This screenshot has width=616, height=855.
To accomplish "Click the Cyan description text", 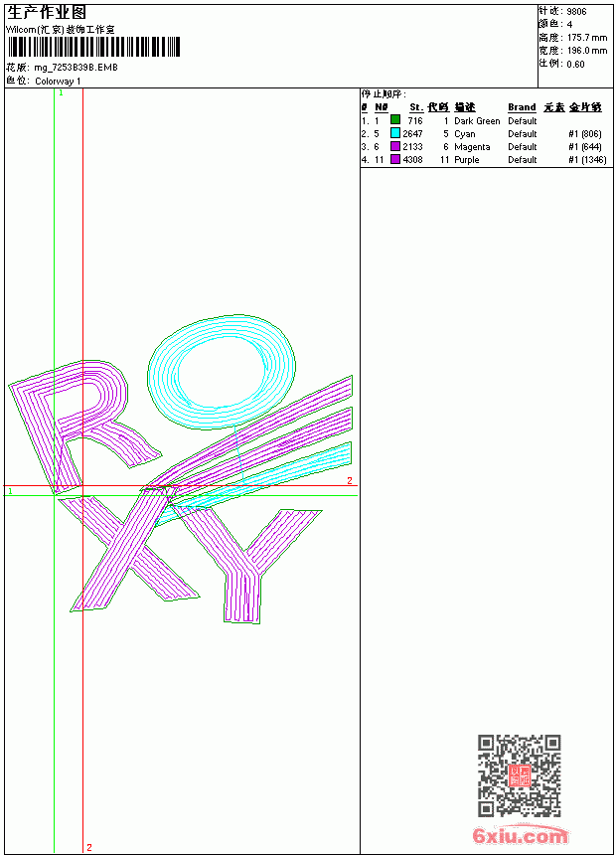I will click(465, 133).
